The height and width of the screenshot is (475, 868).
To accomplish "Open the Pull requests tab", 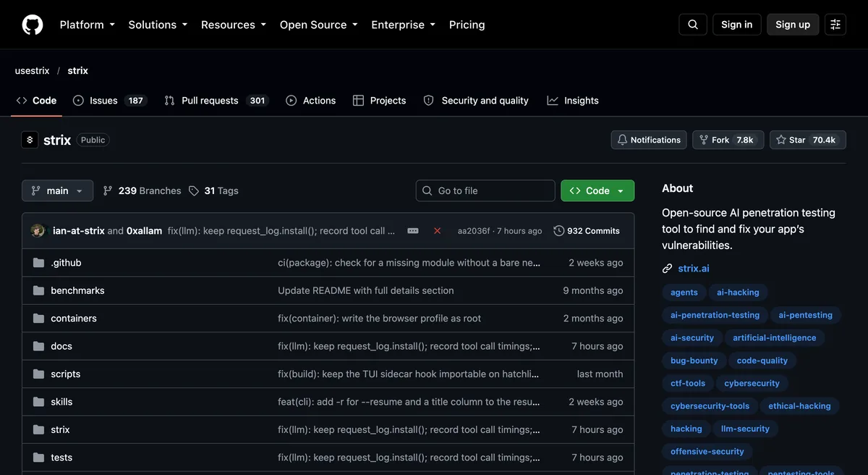I will coord(217,101).
